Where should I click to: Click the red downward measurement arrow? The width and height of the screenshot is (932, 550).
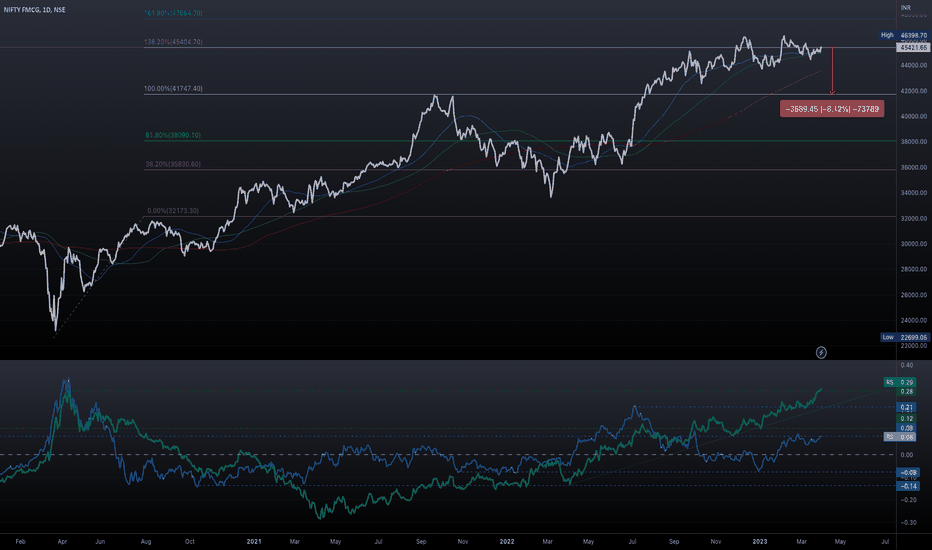point(832,71)
